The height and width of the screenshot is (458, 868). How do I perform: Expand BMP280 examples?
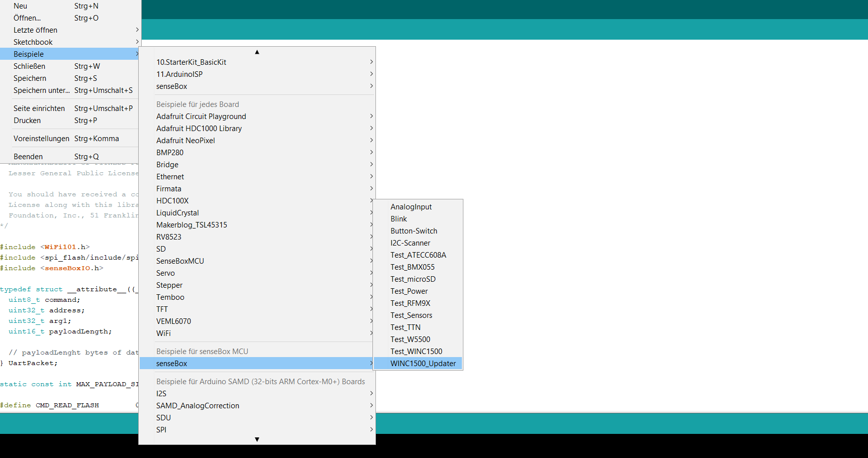[x=257, y=153]
